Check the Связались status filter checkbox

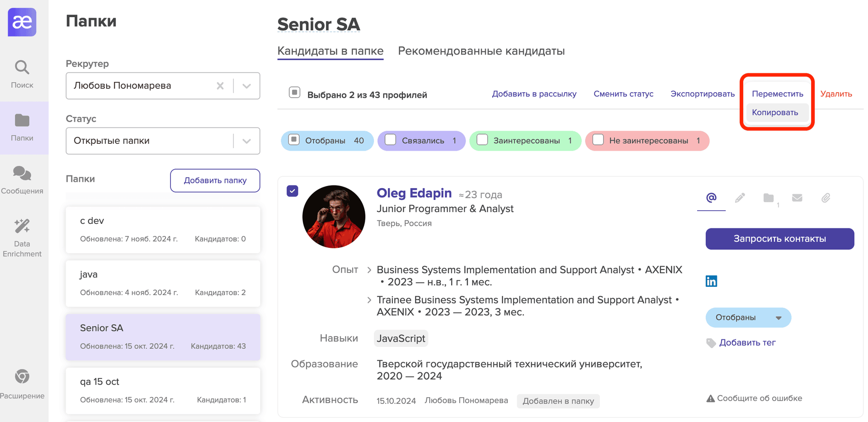pos(390,140)
